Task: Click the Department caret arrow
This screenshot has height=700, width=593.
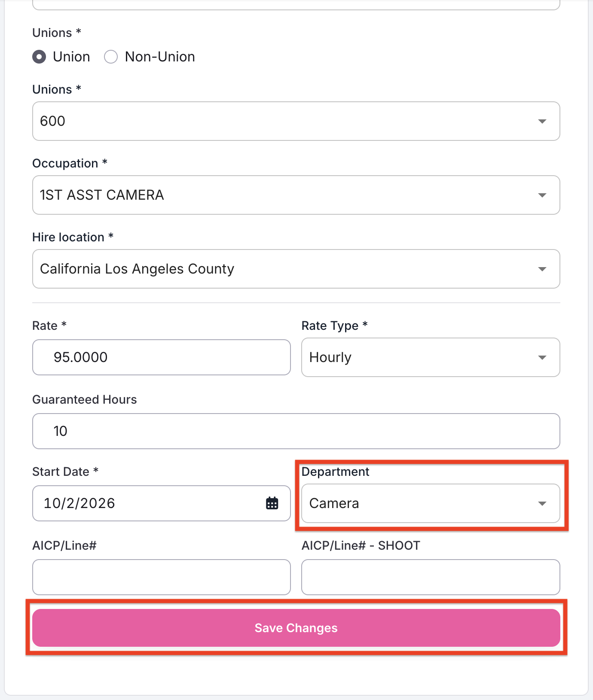Action: [542, 504]
